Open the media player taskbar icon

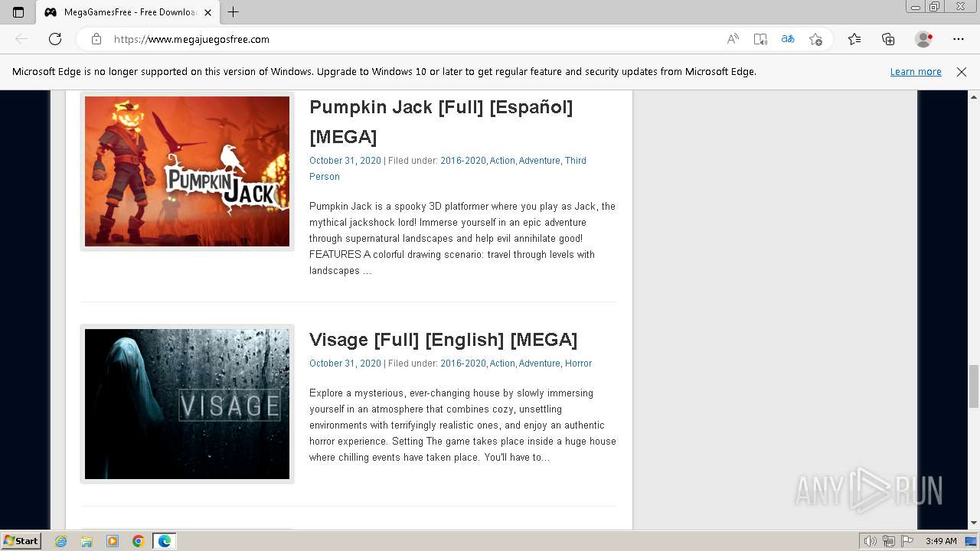(x=113, y=541)
